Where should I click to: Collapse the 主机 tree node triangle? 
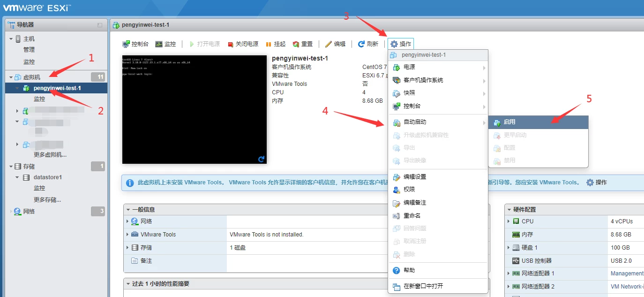click(11, 39)
